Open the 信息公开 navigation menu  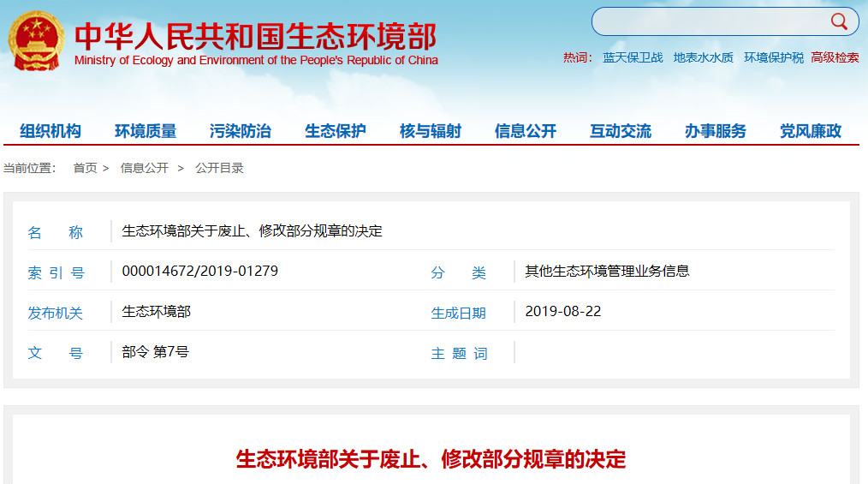pos(526,131)
